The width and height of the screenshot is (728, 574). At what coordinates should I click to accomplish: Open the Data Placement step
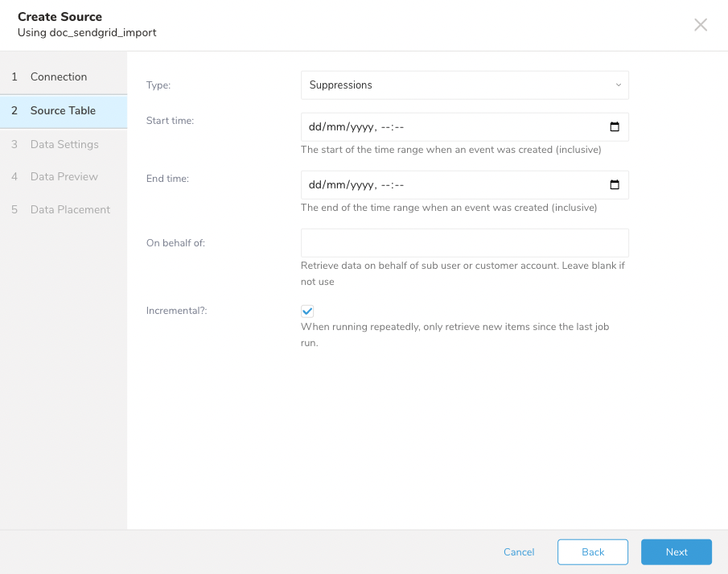pos(70,210)
